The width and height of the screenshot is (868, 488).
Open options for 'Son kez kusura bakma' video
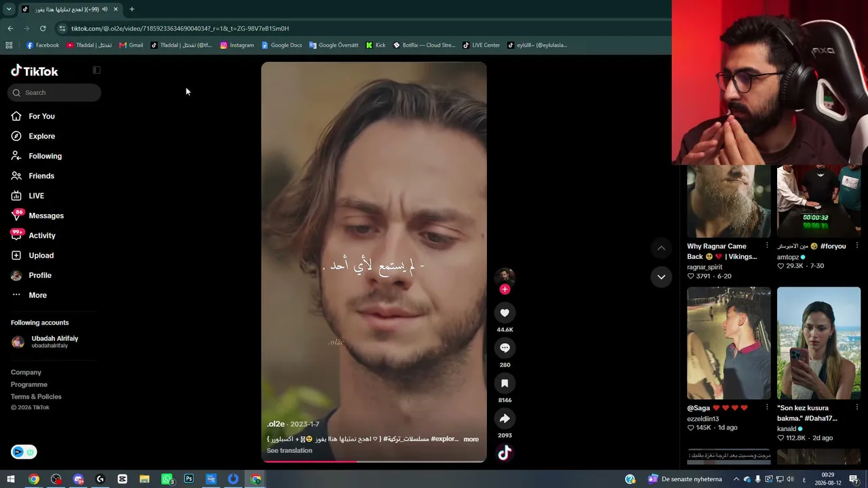857,407
